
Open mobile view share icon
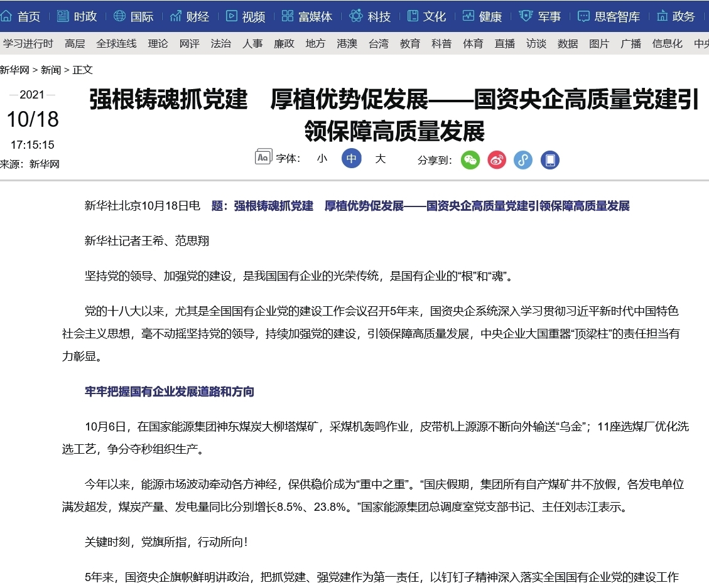pos(550,160)
